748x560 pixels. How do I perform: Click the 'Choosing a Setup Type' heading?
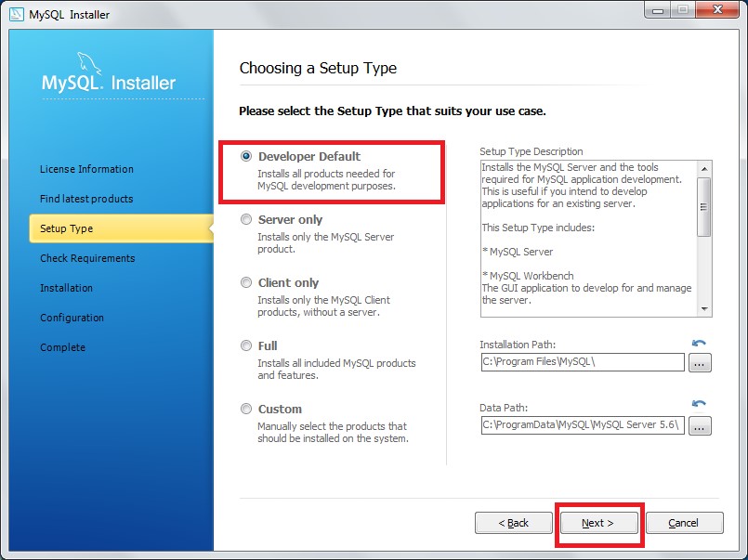pos(318,68)
